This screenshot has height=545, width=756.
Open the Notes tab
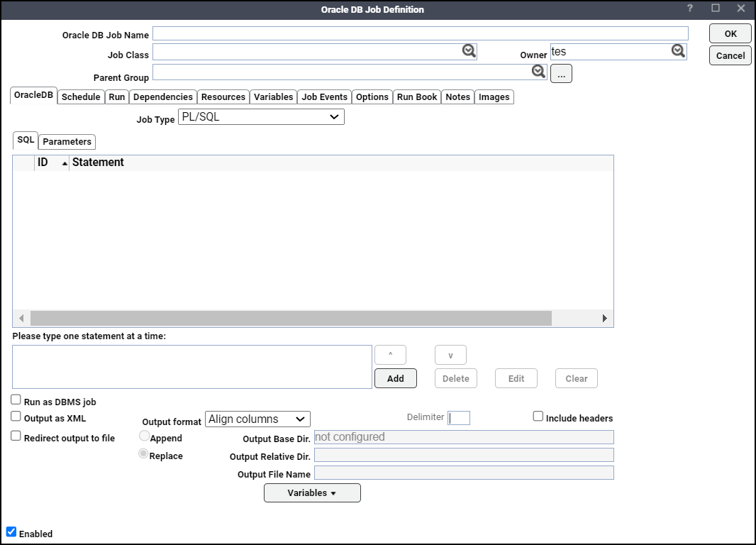coord(457,97)
